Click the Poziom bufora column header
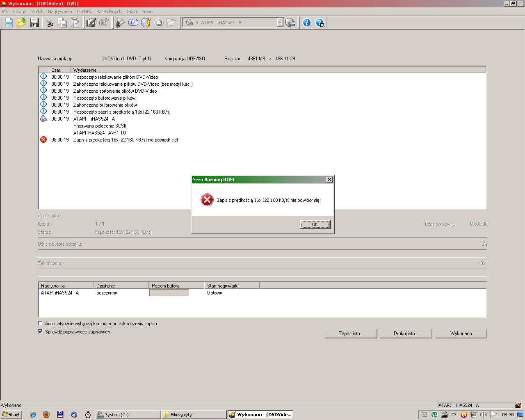Image resolution: width=525 pixels, height=420 pixels. coord(176,286)
